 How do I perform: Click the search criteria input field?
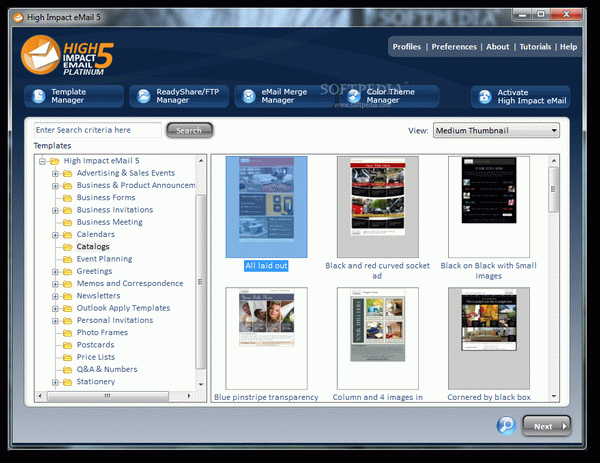[98, 130]
